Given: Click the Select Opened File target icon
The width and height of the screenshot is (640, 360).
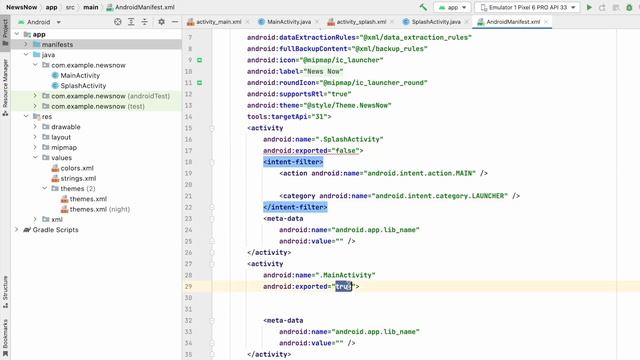Looking at the screenshot, I should point(118,22).
